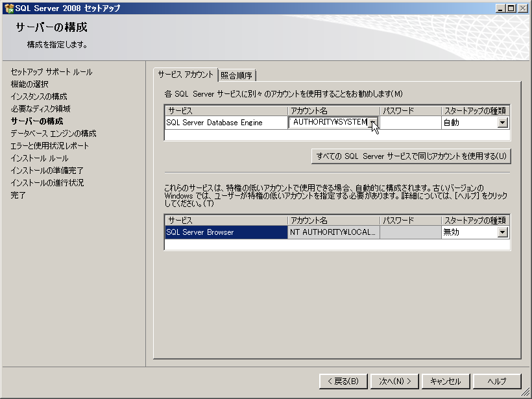Click インストール ルール step in sidebar
532x399 pixels.
point(40,158)
